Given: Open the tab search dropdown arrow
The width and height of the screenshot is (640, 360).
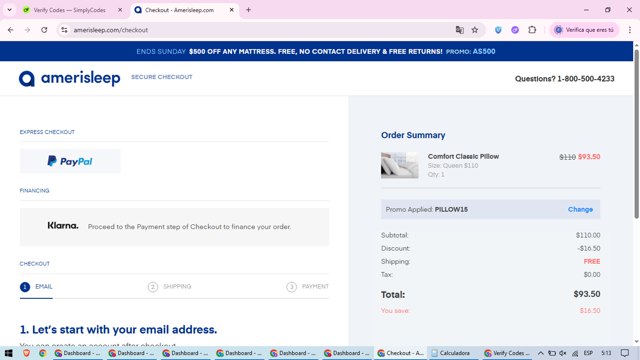Looking at the screenshot, I should click(x=9, y=10).
